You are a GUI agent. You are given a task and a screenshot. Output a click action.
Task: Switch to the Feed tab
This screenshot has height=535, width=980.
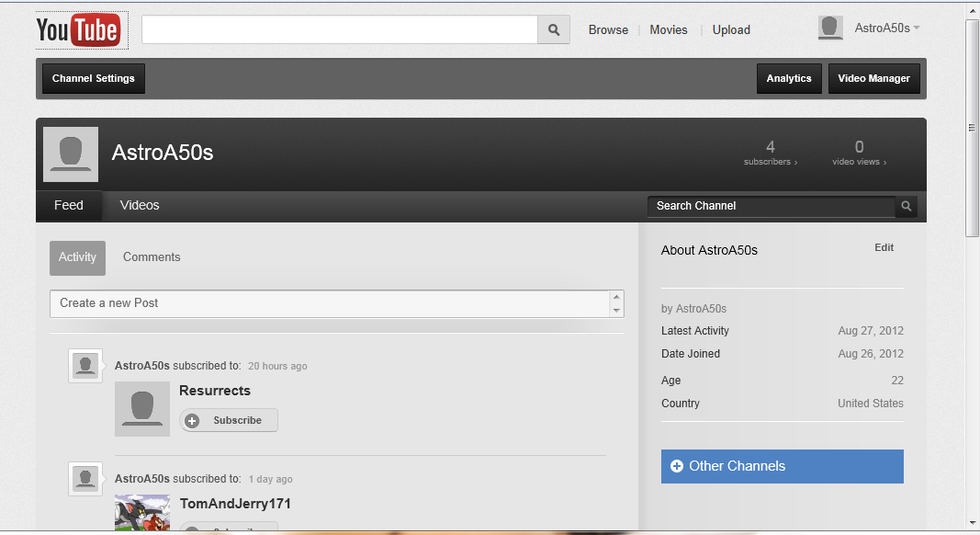coord(69,205)
